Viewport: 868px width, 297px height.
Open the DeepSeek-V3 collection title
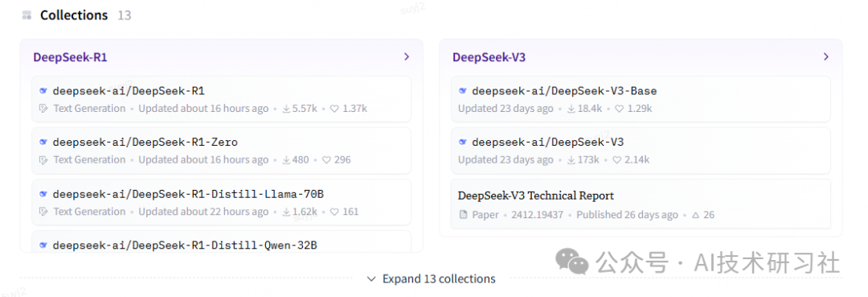coord(489,57)
